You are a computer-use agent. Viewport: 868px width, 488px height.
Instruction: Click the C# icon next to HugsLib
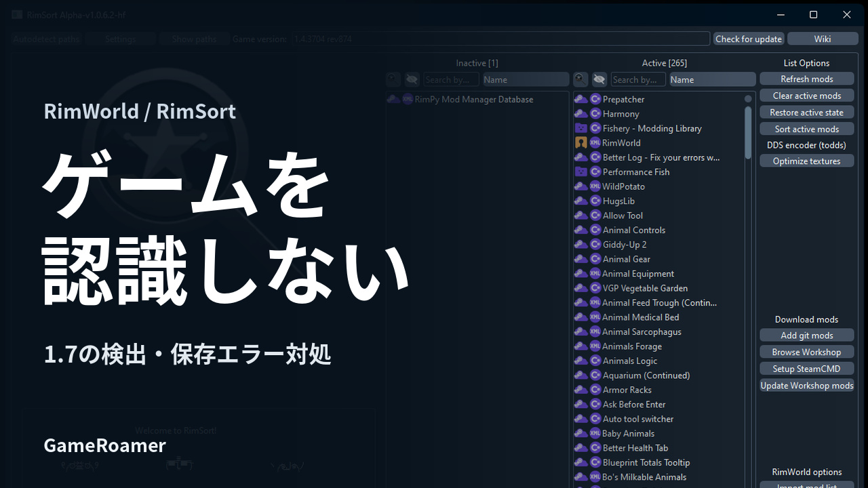[x=595, y=201]
